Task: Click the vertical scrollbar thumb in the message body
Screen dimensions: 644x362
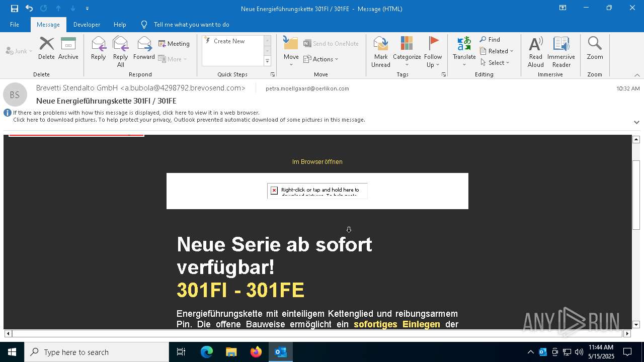Action: click(636, 195)
